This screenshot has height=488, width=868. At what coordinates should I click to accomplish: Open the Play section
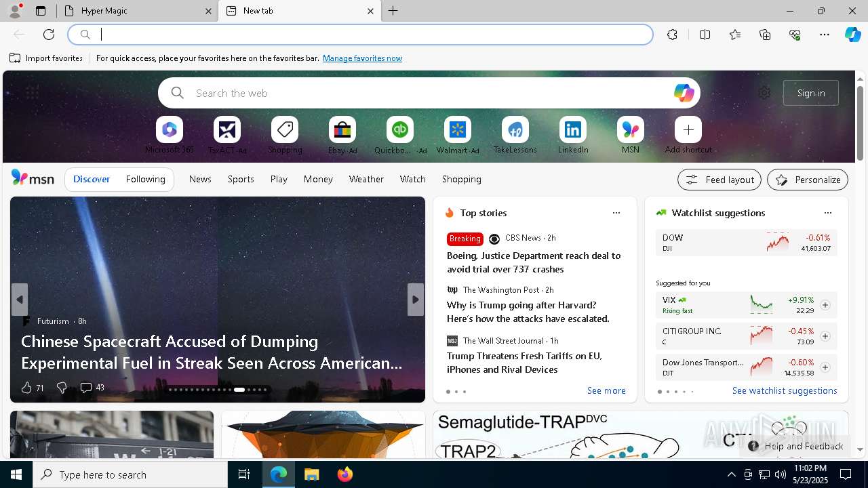coord(279,179)
